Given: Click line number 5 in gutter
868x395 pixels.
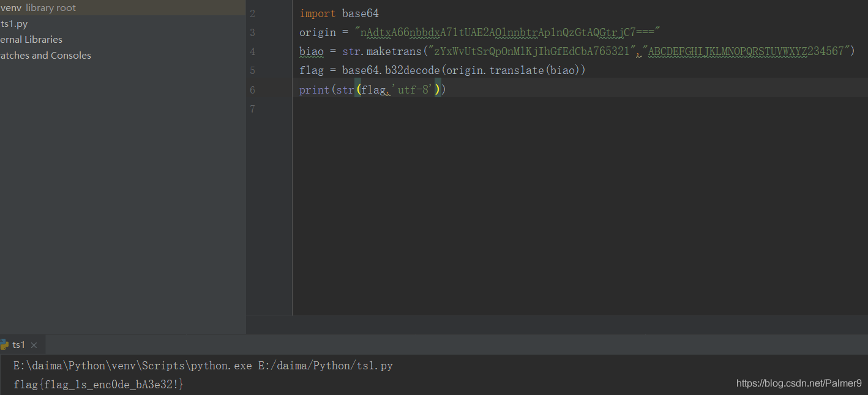Looking at the screenshot, I should [253, 70].
